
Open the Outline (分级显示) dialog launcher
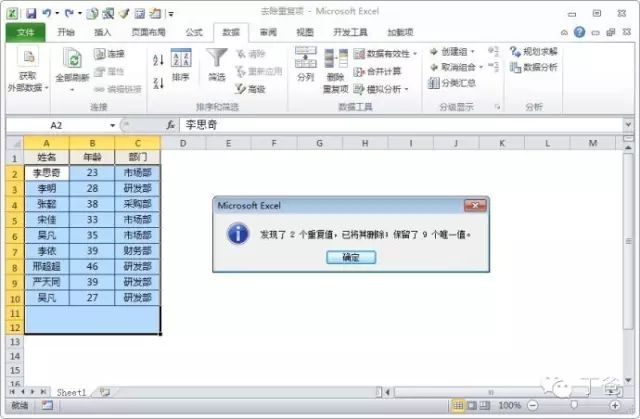click(497, 107)
